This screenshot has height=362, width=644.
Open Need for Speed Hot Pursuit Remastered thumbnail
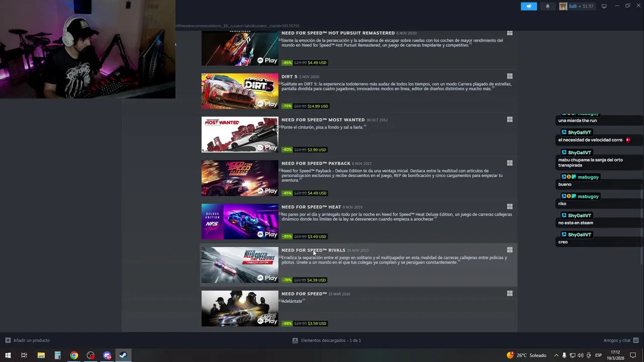[x=239, y=48]
